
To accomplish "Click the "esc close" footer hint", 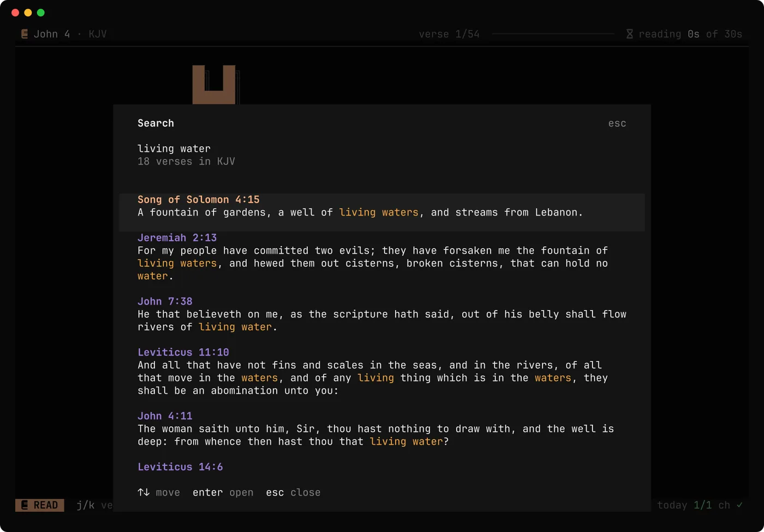I will pyautogui.click(x=293, y=492).
